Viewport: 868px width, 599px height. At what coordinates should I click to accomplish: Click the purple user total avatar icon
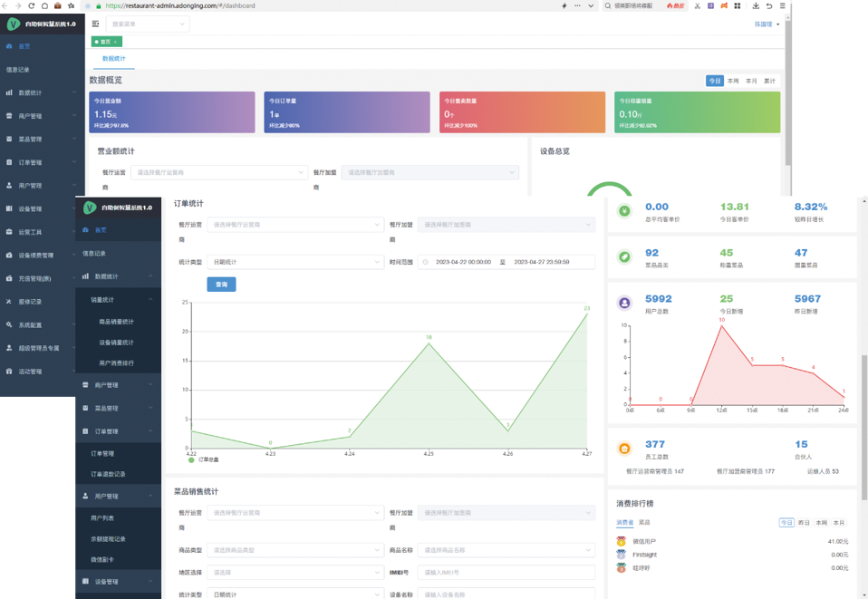point(624,303)
